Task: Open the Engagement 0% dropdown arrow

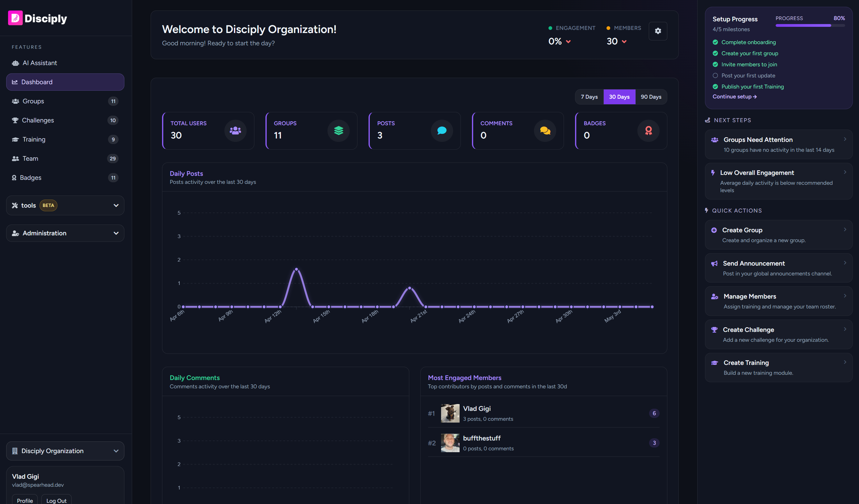Action: (568, 42)
